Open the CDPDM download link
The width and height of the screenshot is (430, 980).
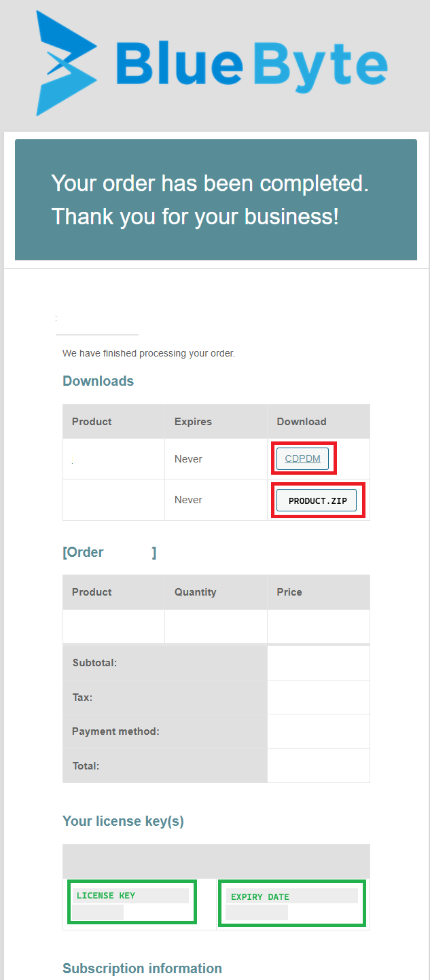click(x=302, y=459)
